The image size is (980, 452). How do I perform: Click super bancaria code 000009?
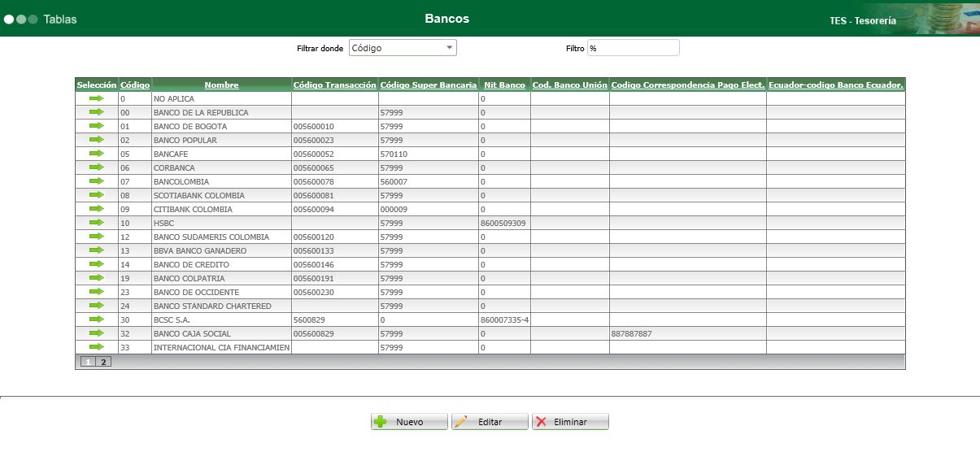[394, 210]
